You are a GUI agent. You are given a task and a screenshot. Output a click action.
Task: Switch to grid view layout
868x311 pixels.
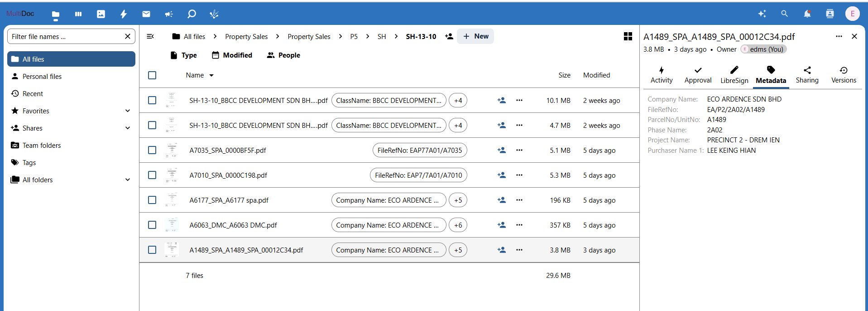(628, 36)
